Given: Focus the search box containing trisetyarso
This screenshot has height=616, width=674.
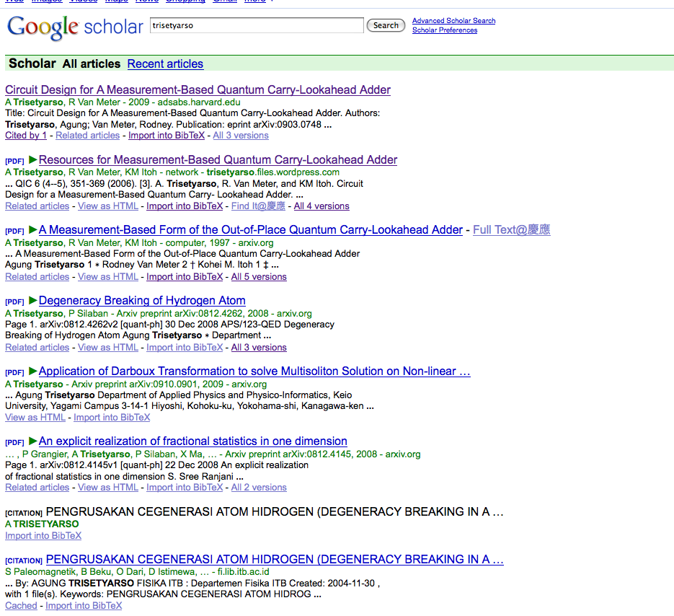Looking at the screenshot, I should 257,25.
